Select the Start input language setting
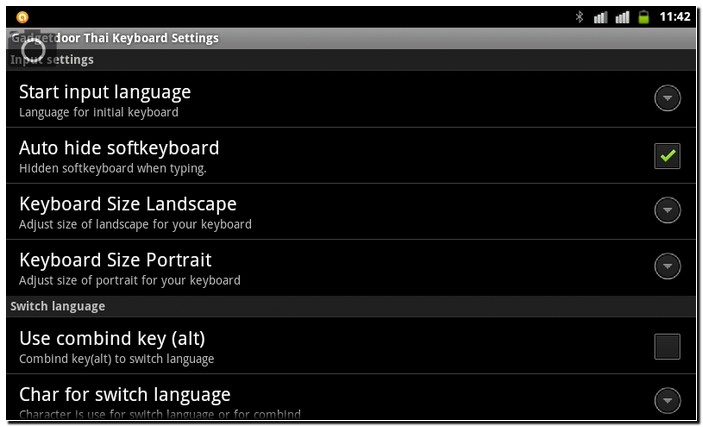This screenshot has width=703, height=427. click(x=351, y=99)
